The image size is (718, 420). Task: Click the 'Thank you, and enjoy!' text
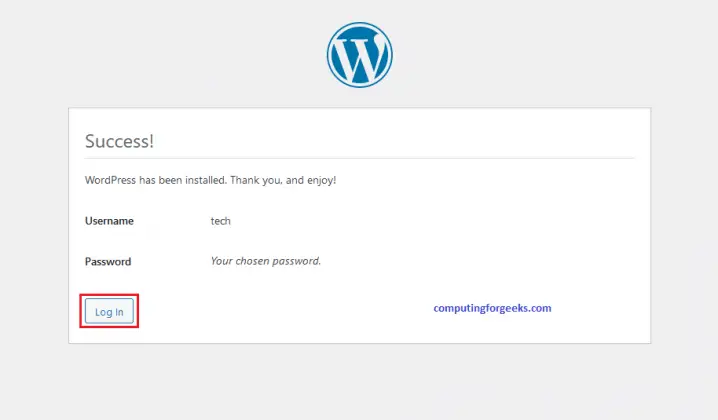point(283,180)
